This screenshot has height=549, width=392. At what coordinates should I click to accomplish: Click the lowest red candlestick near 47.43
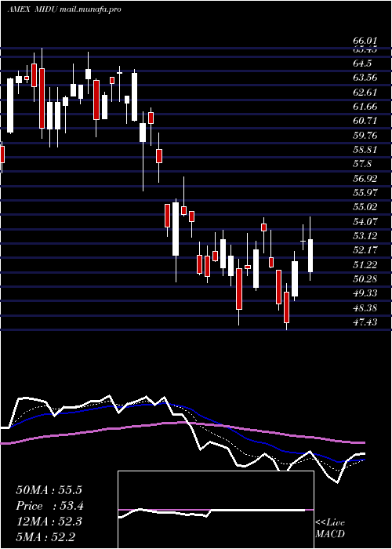pyautogui.click(x=286, y=307)
